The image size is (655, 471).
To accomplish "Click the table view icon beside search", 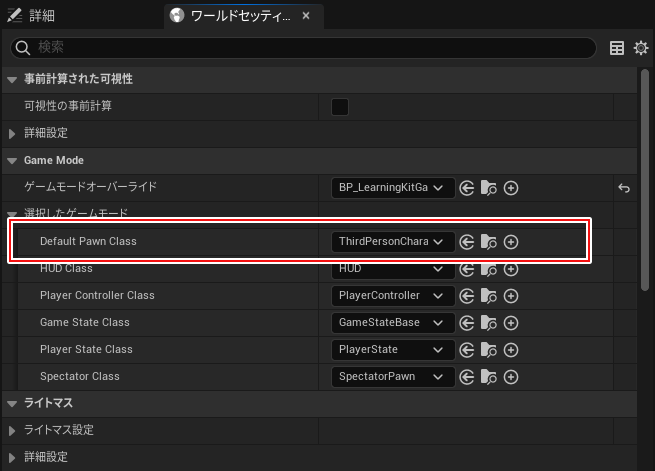I will coord(617,48).
